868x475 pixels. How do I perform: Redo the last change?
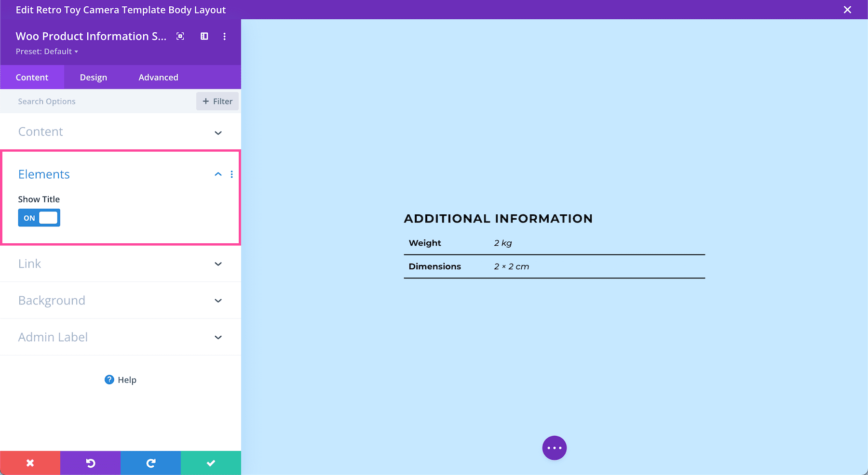coord(150,462)
